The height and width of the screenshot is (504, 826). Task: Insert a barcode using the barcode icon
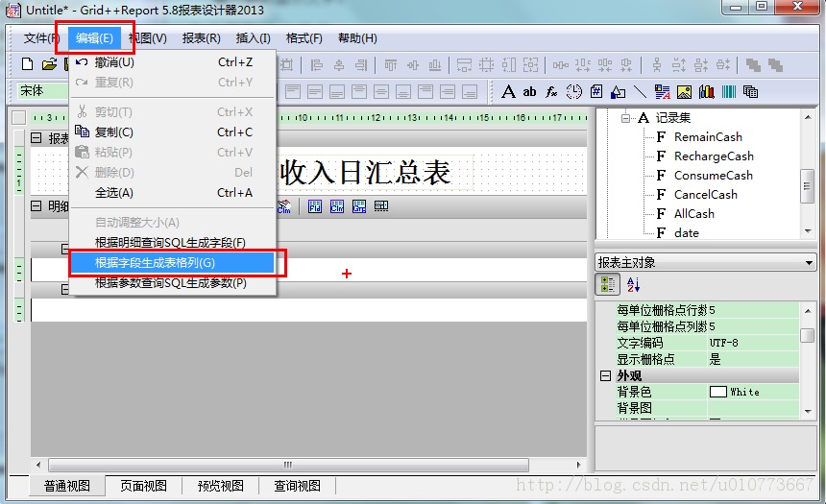729,92
